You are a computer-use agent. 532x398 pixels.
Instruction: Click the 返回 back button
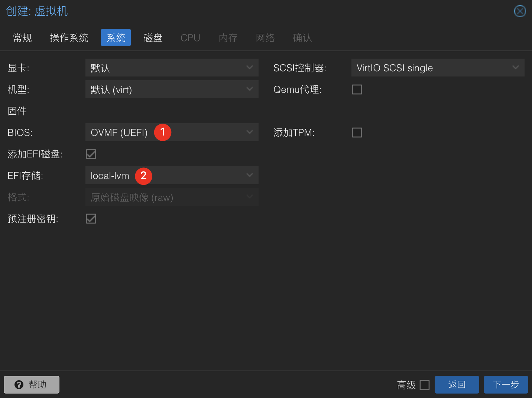[457, 385]
